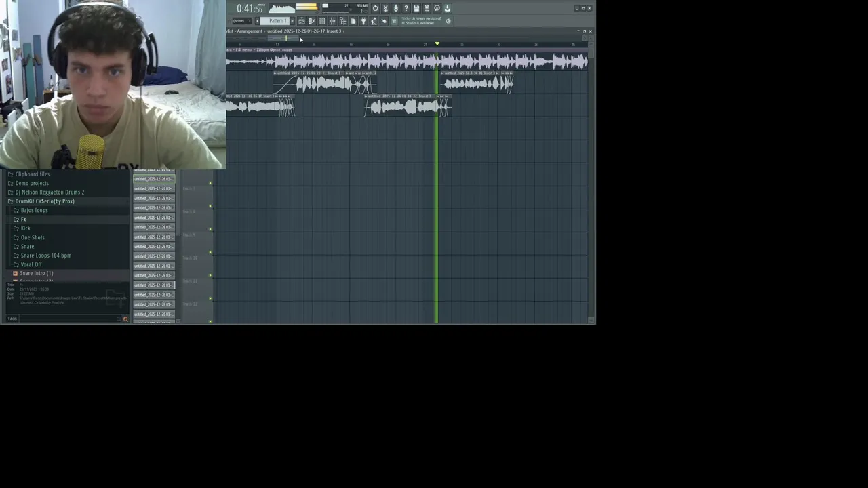Click the Track 9 label

tap(189, 235)
